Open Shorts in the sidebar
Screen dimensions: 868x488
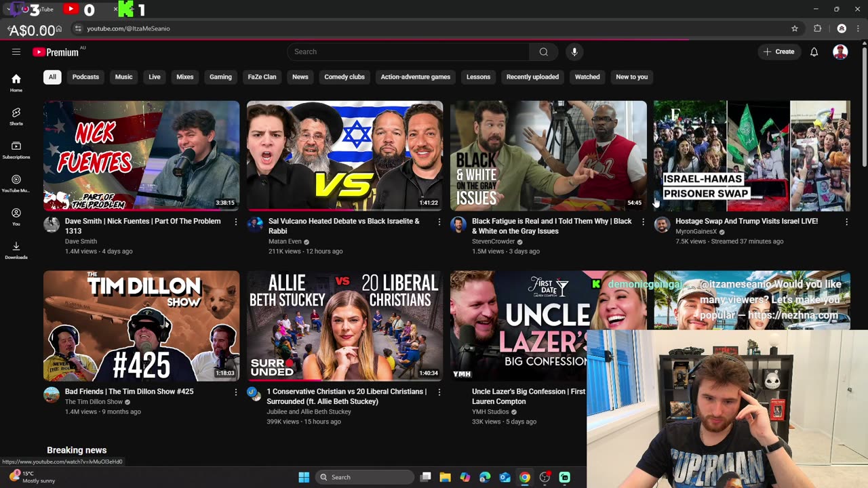click(x=16, y=116)
